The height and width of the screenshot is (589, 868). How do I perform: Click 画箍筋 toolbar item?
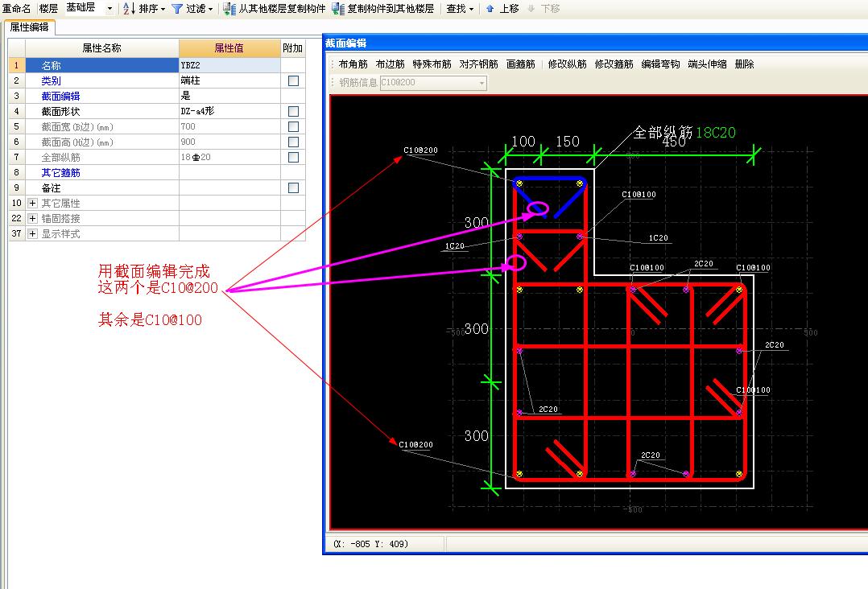521,64
